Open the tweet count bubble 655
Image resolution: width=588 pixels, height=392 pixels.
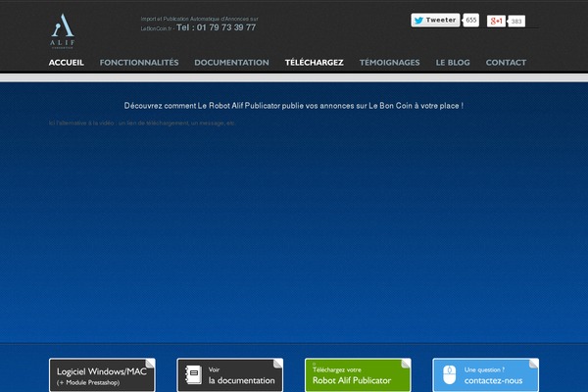tap(471, 20)
